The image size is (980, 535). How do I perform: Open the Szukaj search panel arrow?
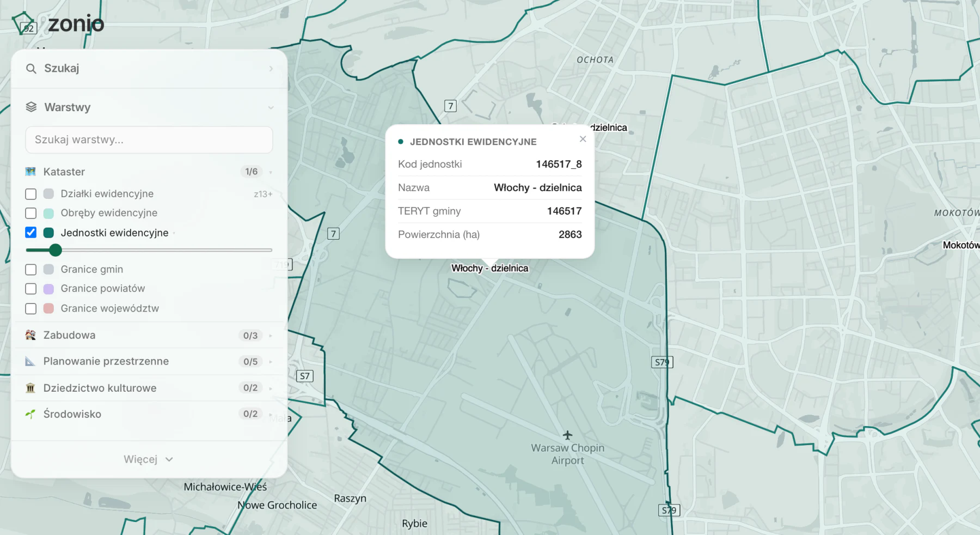271,69
